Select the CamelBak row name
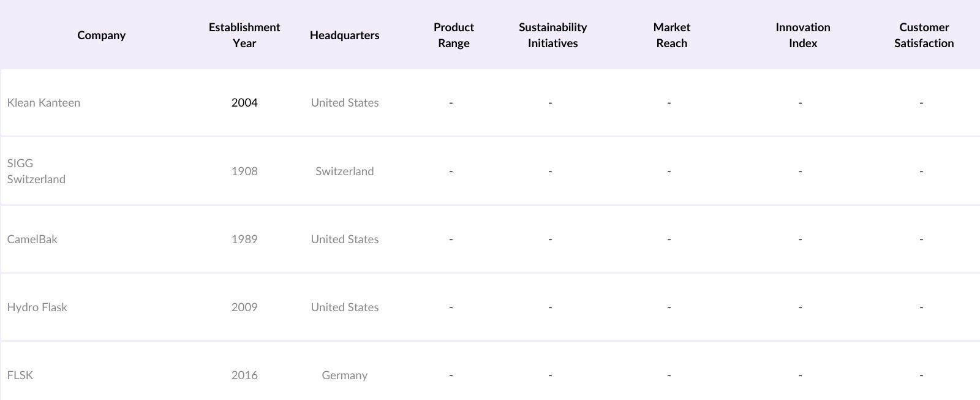Image resolution: width=980 pixels, height=400 pixels. tap(32, 239)
